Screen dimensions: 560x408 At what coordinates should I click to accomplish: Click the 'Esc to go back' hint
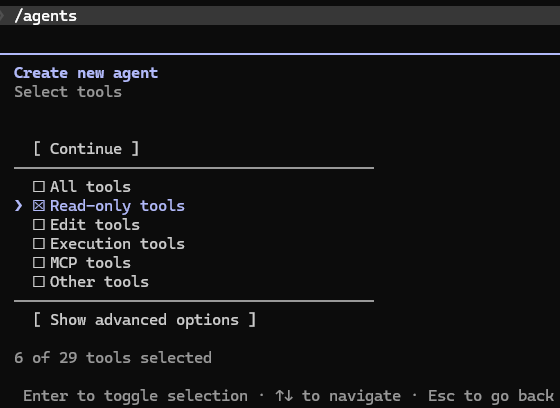pyautogui.click(x=491, y=396)
